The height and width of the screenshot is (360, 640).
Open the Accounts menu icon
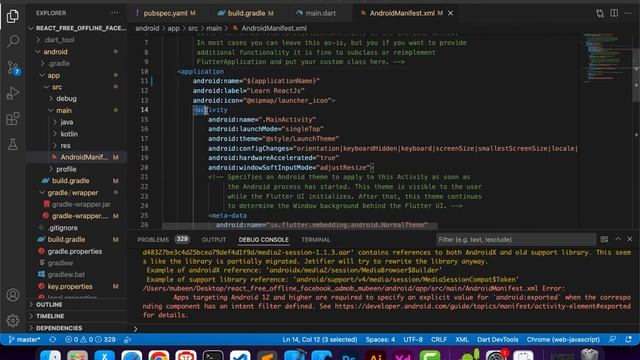click(x=13, y=295)
